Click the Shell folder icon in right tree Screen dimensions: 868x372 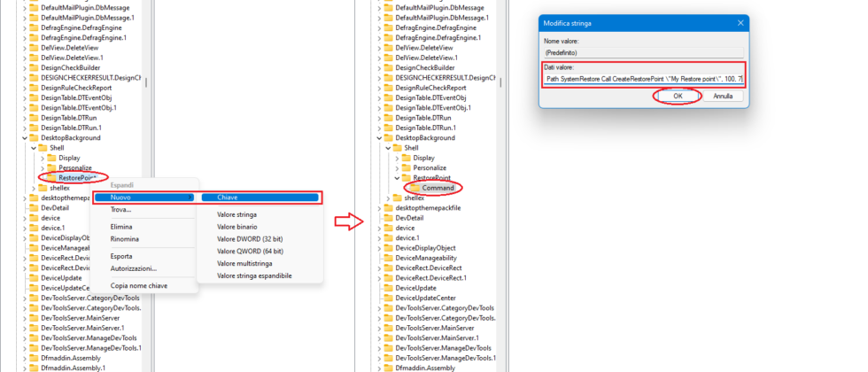pyautogui.click(x=397, y=148)
